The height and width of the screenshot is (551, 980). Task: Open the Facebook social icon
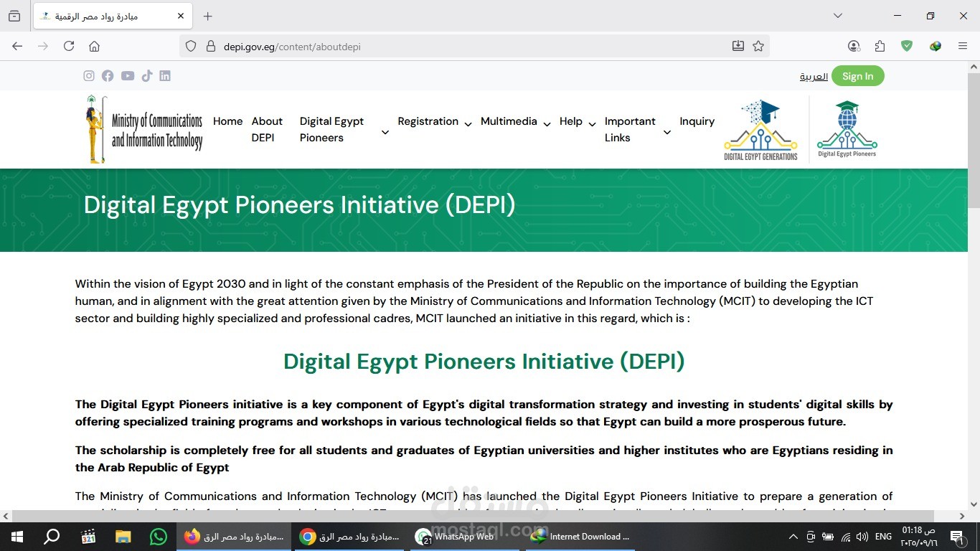(108, 76)
